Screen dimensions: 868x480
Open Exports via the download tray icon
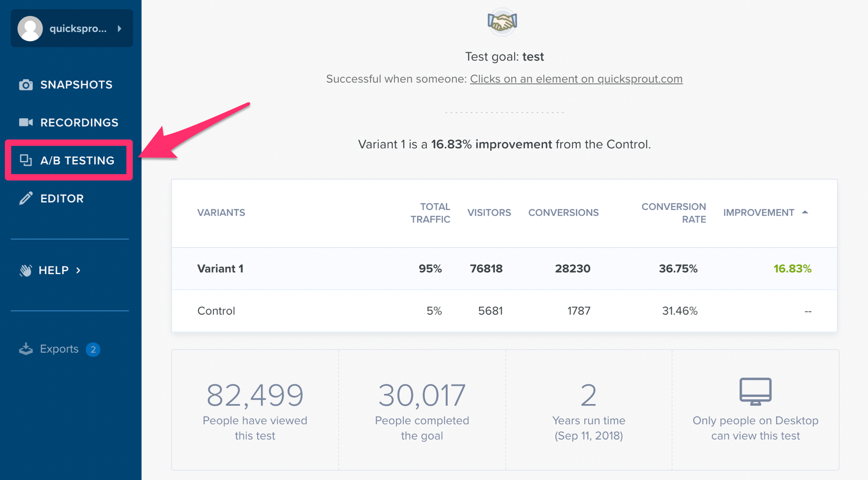pos(25,349)
